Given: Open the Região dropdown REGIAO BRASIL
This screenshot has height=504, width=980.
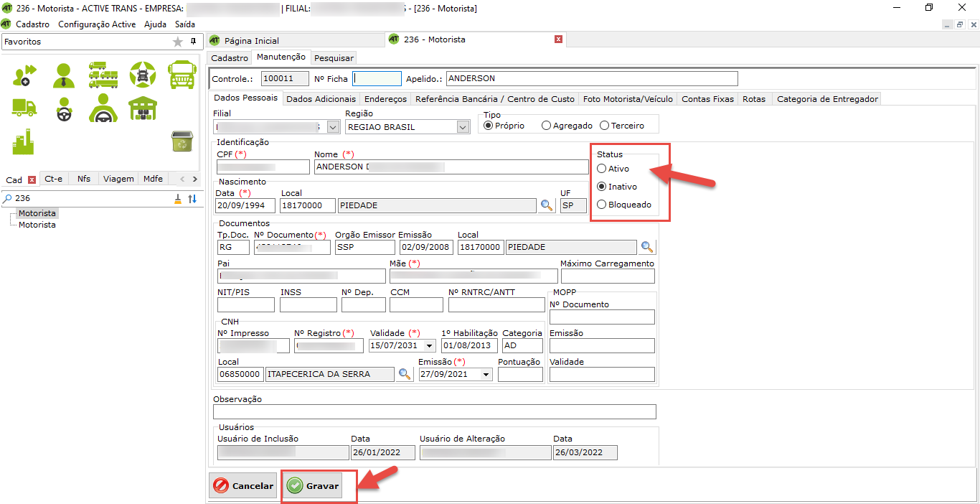Looking at the screenshot, I should point(463,127).
